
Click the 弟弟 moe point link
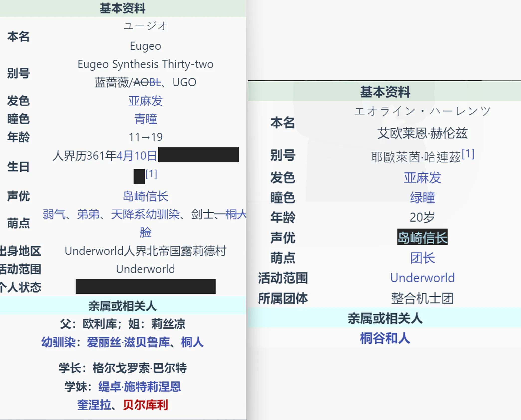(88, 214)
